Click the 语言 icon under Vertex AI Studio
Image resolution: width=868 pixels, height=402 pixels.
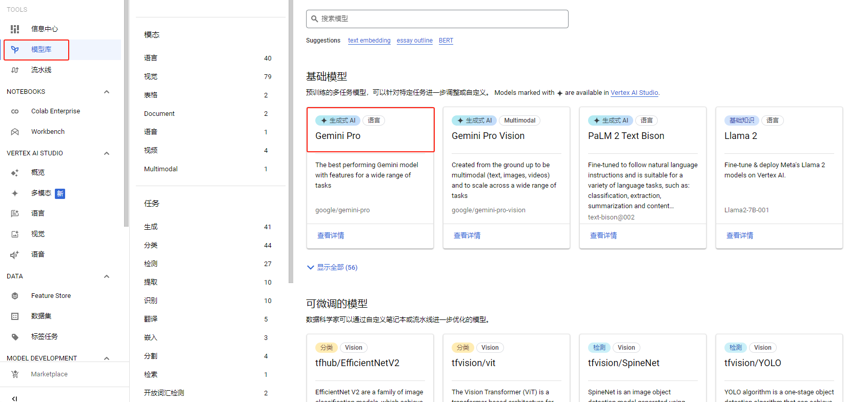tap(15, 214)
